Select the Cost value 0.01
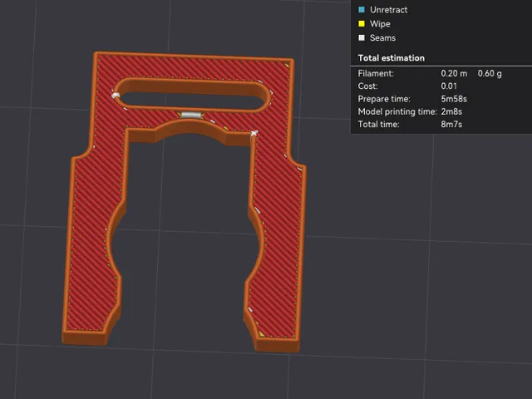The width and height of the screenshot is (532, 399). (x=449, y=86)
